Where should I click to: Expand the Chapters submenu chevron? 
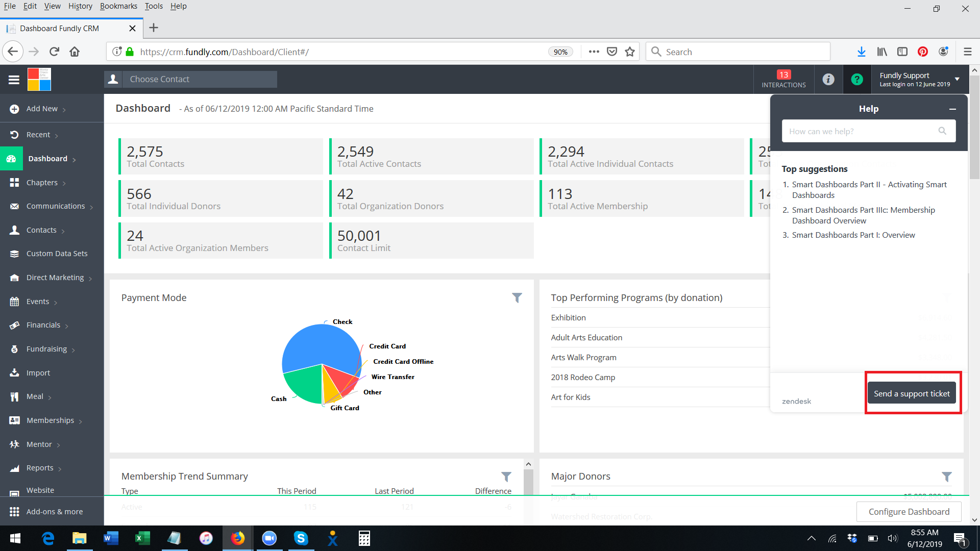coord(64,184)
